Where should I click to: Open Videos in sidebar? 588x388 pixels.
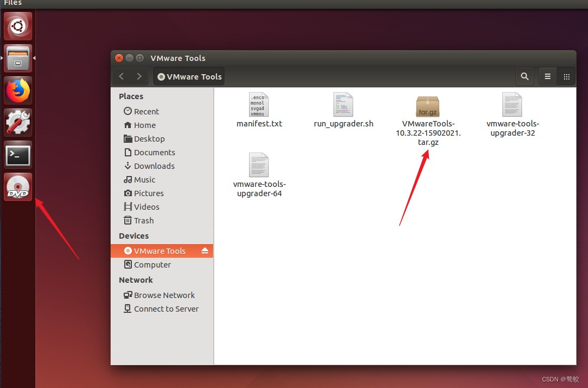[x=162, y=207]
